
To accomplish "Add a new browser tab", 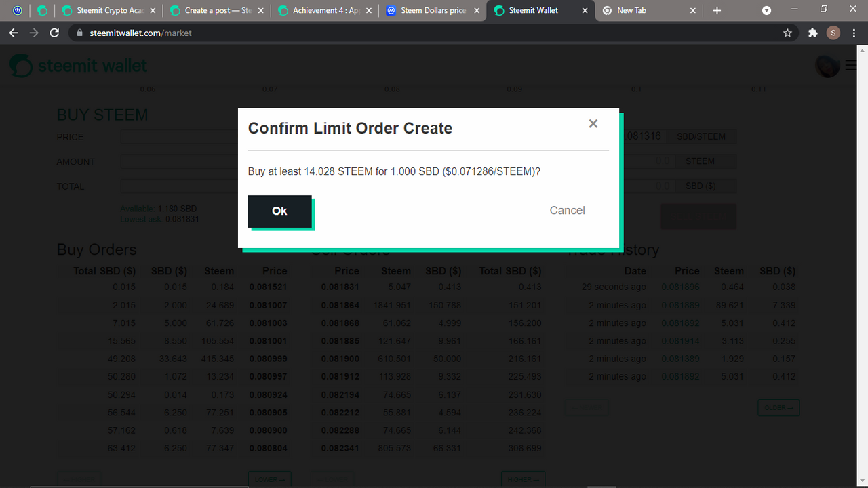I will [x=717, y=11].
